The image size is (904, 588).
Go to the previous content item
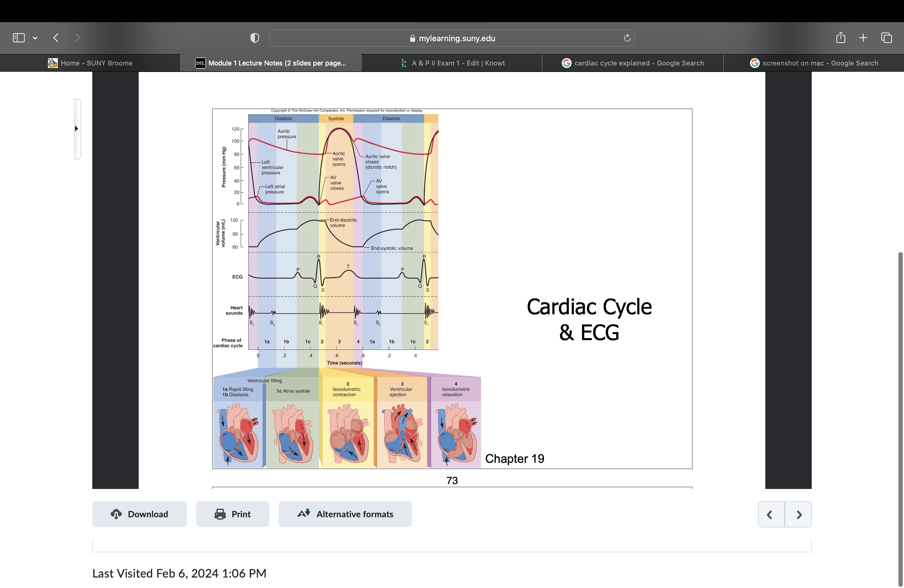[x=771, y=514]
